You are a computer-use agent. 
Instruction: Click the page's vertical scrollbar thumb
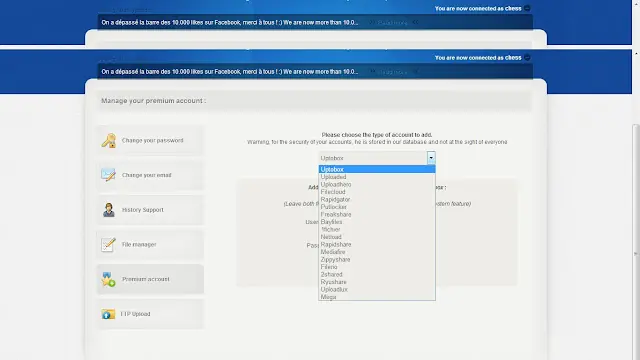(x=636, y=242)
